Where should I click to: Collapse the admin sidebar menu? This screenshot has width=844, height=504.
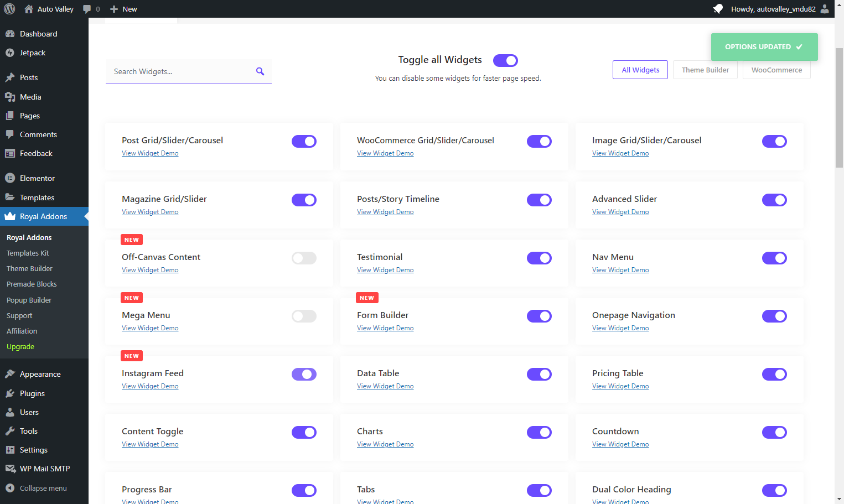pyautogui.click(x=36, y=488)
